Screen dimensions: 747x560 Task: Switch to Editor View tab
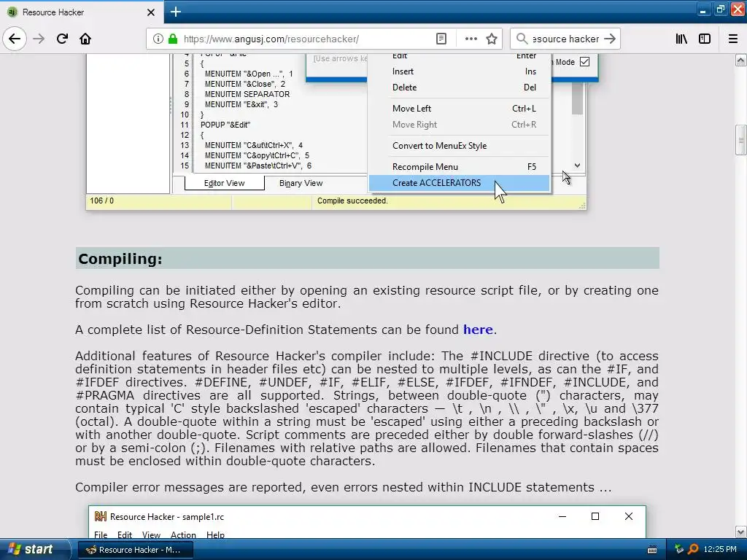tap(225, 183)
